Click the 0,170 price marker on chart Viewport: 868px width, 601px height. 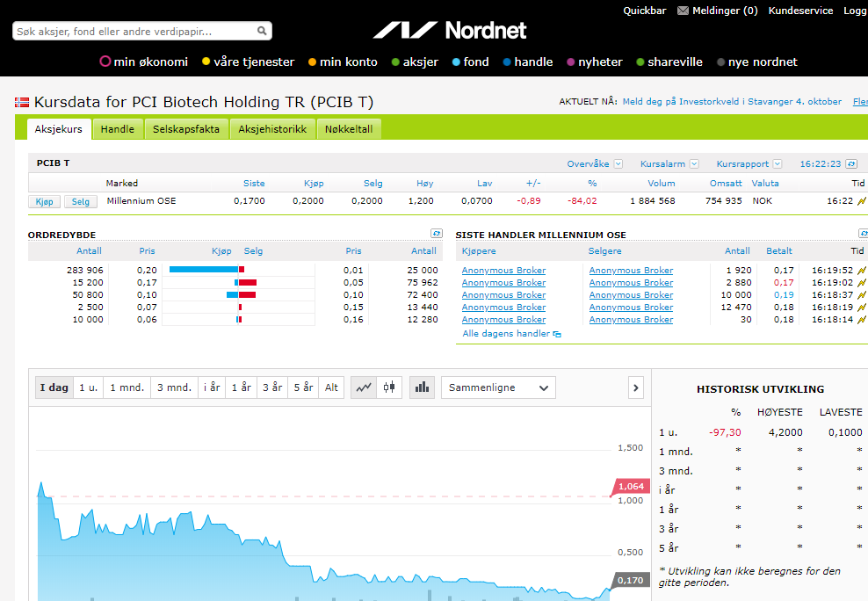pos(630,581)
